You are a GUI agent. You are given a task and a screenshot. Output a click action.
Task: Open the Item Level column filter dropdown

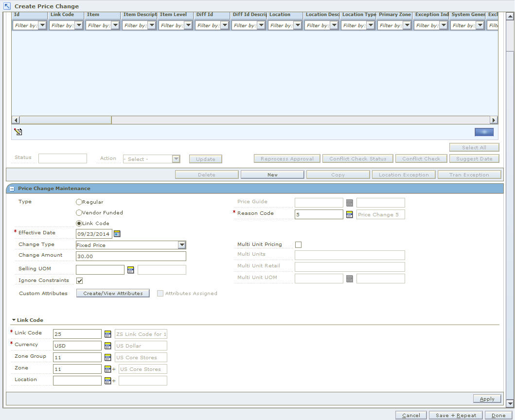(x=188, y=25)
